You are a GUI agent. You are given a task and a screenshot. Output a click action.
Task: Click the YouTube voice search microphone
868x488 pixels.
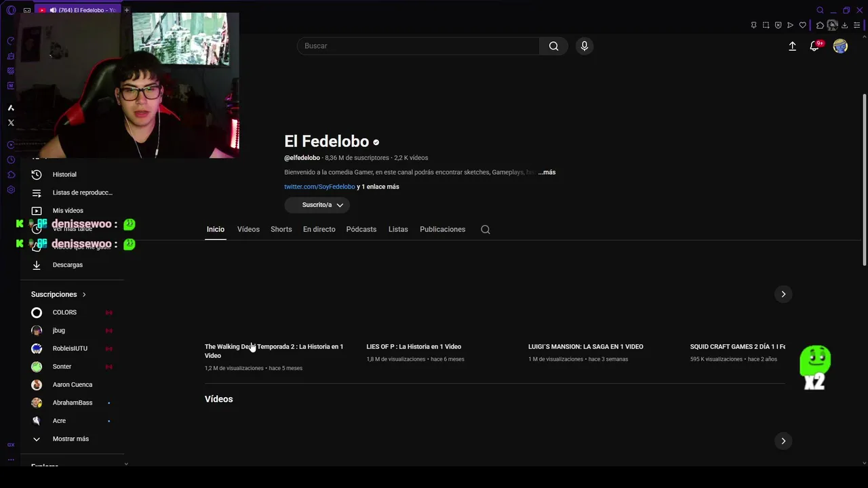(x=585, y=46)
